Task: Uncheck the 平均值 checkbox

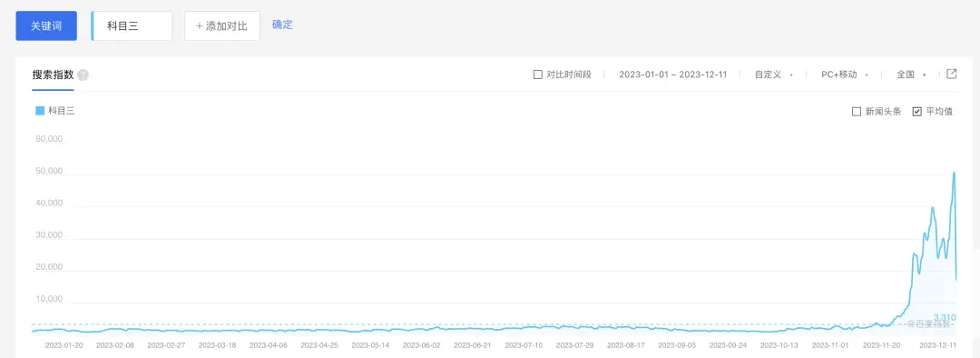Action: pyautogui.click(x=916, y=112)
